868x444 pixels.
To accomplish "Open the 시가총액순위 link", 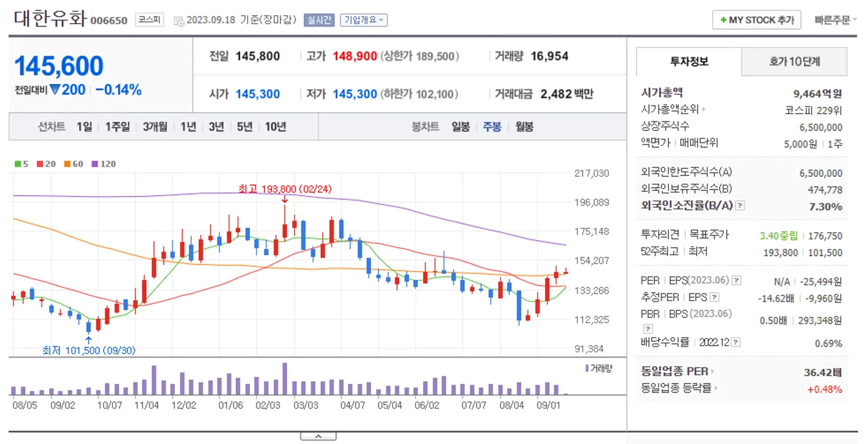I will pos(670,110).
